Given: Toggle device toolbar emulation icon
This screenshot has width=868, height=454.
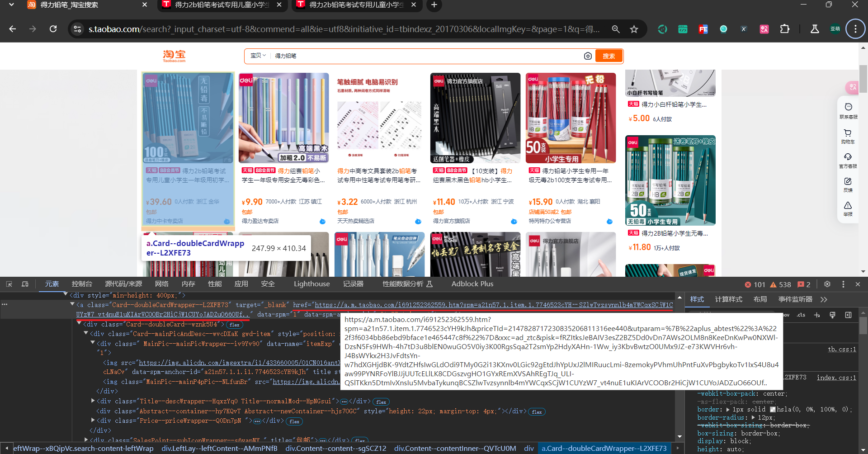Looking at the screenshot, I should tap(25, 284).
